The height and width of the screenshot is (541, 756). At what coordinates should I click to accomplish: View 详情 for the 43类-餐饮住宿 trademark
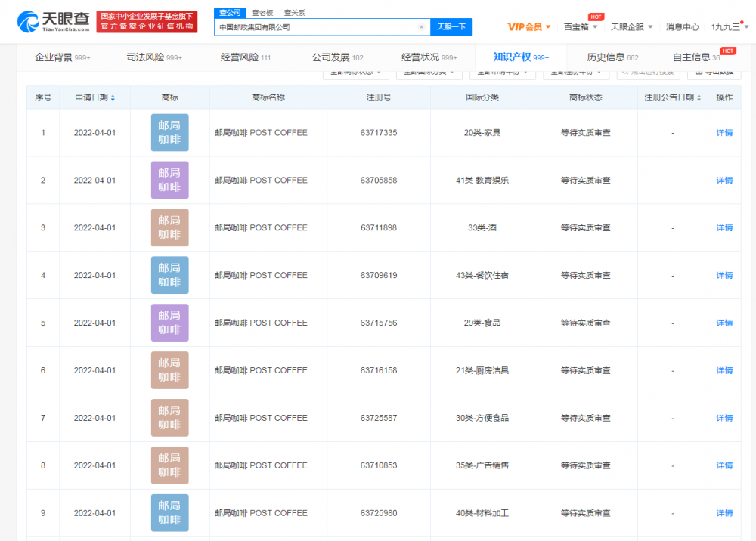tap(724, 276)
